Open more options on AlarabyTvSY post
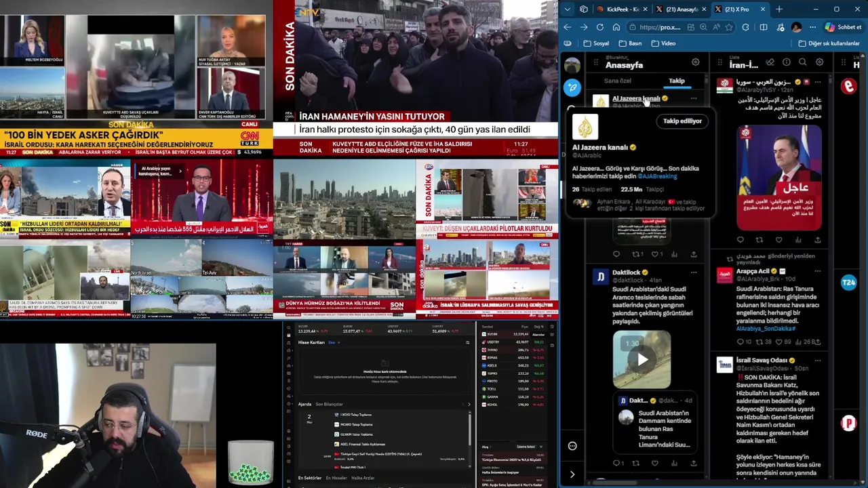The width and height of the screenshot is (868, 488). (x=818, y=81)
